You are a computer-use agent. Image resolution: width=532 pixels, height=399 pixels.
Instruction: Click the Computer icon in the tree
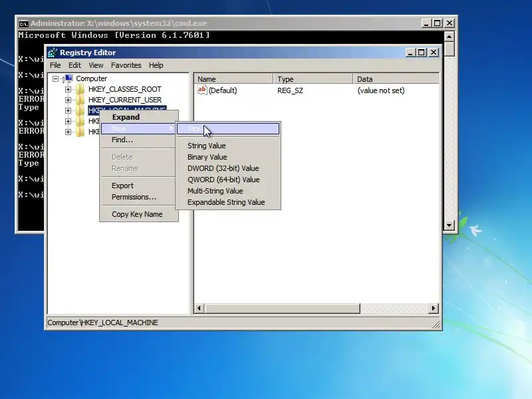[68, 78]
